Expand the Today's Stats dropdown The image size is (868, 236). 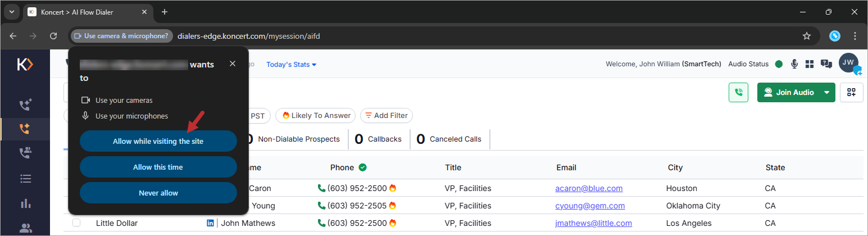pos(291,65)
